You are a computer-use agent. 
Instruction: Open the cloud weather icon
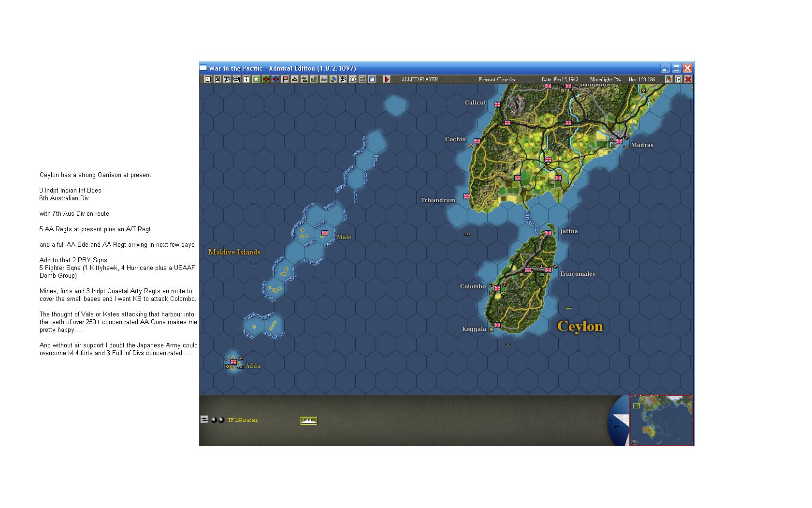click(x=372, y=79)
